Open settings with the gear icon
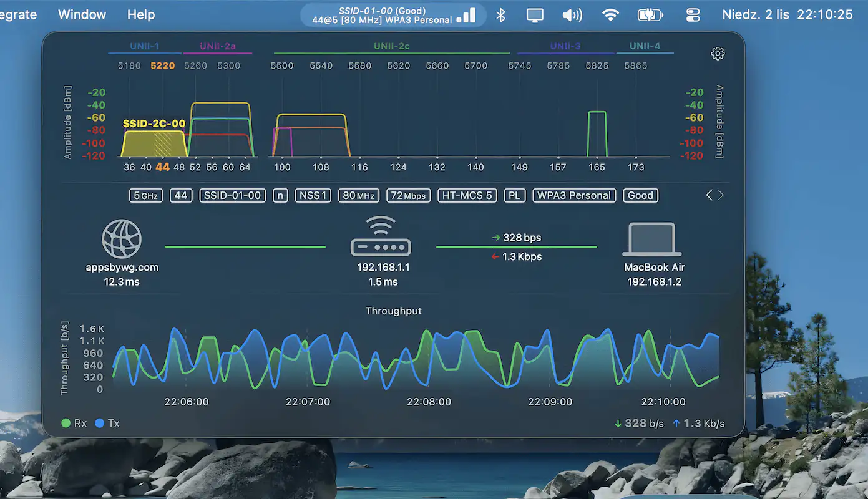 click(718, 54)
